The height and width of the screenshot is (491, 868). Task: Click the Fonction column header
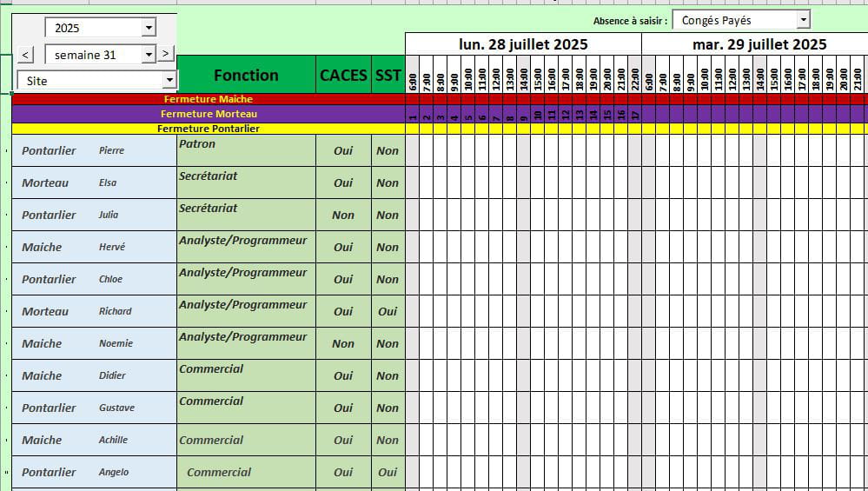[x=247, y=75]
